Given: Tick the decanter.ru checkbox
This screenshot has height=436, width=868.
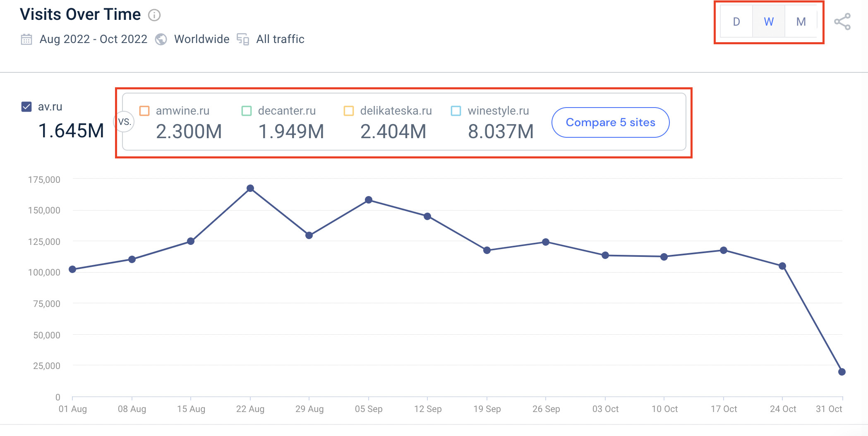Looking at the screenshot, I should [x=247, y=111].
